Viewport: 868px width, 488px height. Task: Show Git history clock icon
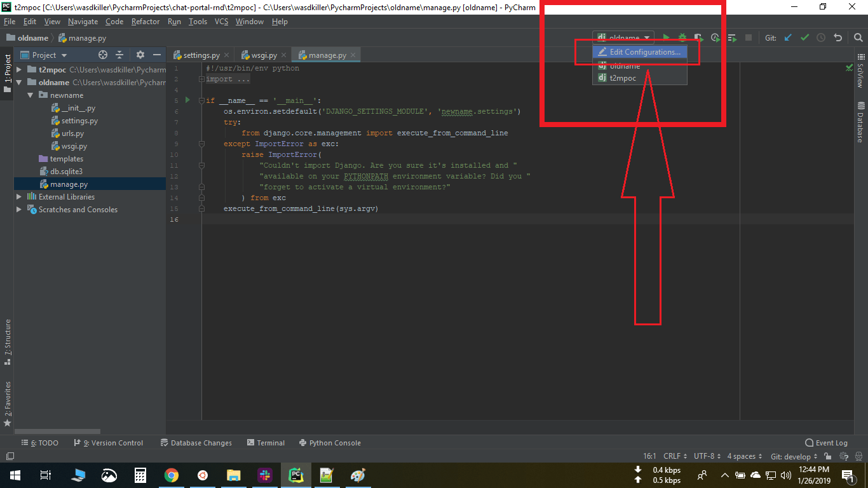[x=821, y=38]
